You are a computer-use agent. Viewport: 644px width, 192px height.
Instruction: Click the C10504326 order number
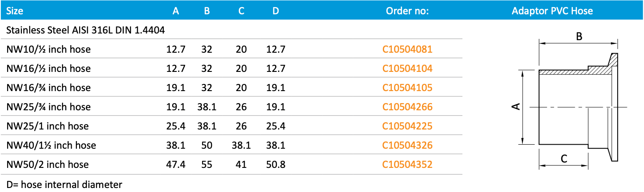(407, 145)
